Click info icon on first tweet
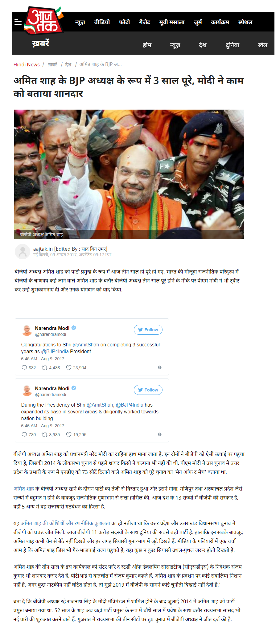This screenshot has height=644, width=280. coord(160,367)
